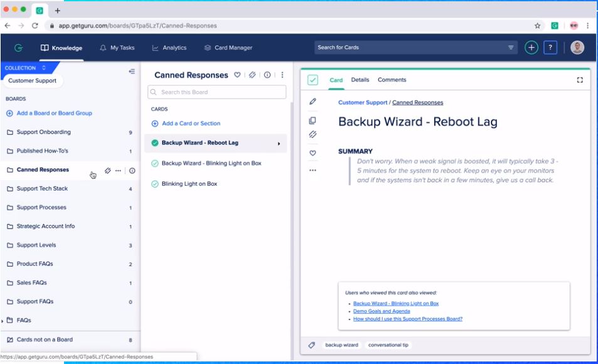Expand the FAQs board group
The image size is (598, 364).
click(3, 321)
